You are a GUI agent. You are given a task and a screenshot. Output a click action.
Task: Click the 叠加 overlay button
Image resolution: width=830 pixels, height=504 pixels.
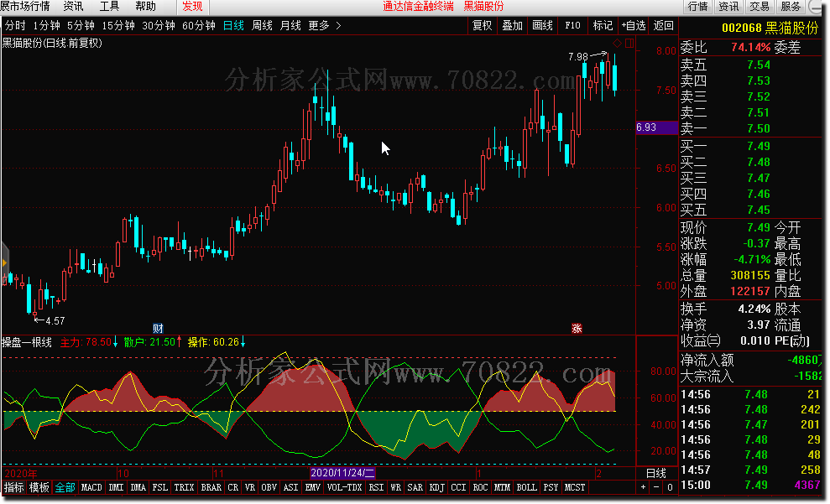pos(513,25)
